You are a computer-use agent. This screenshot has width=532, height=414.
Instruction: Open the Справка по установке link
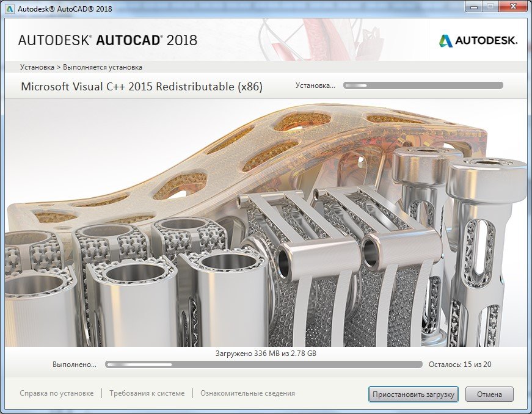[x=57, y=393]
